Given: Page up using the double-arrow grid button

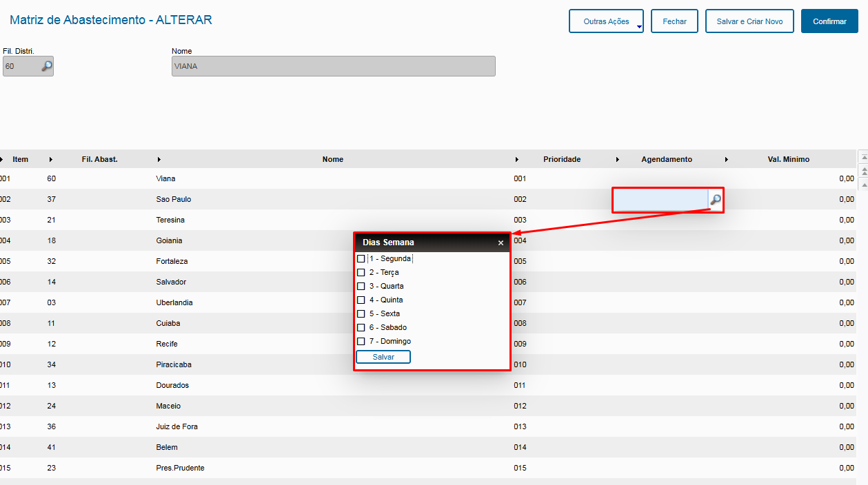Looking at the screenshot, I should coord(862,171).
